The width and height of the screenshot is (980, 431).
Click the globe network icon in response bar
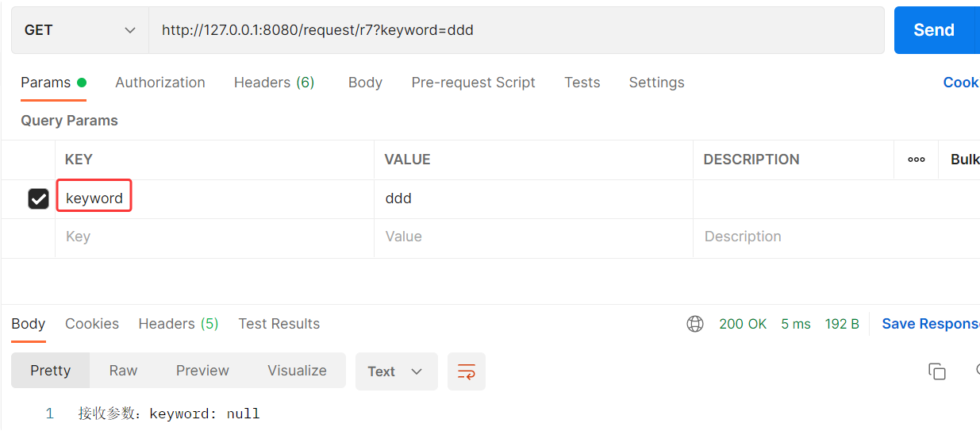(695, 324)
